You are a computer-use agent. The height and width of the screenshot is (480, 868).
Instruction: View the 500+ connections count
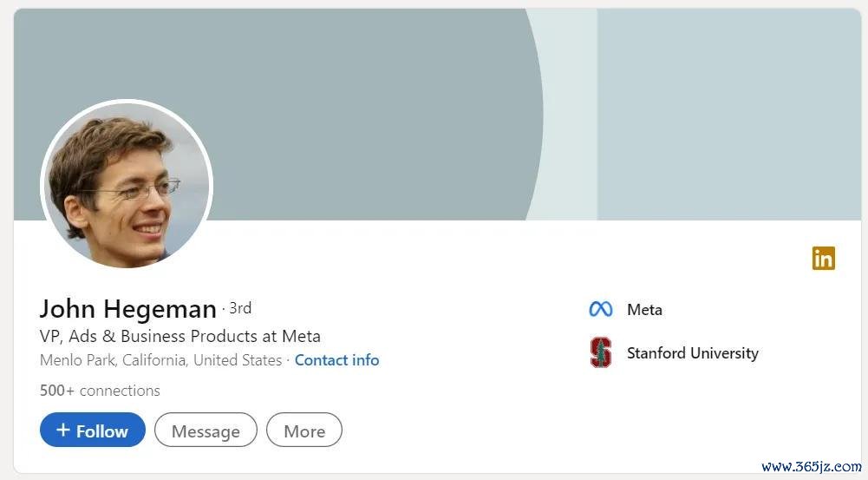coord(100,391)
